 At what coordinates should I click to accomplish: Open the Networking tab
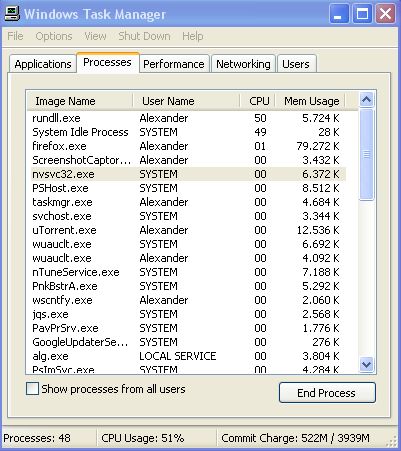(243, 64)
